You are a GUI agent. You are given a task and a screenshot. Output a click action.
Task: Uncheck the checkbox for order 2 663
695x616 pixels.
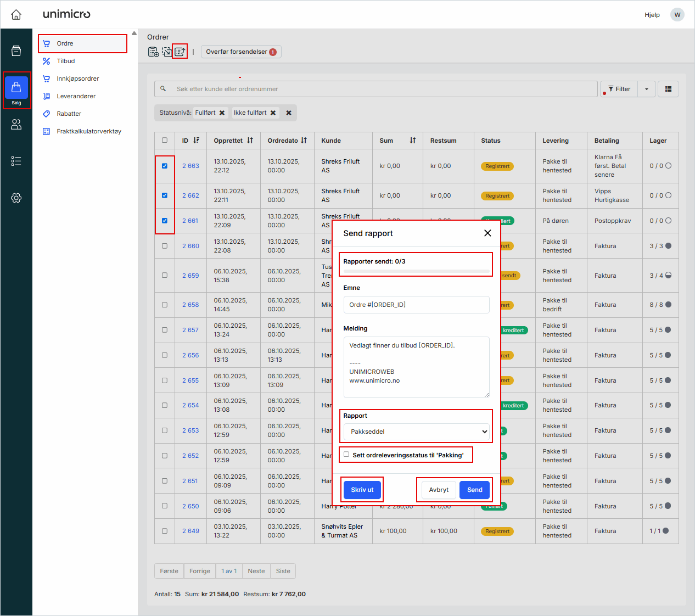click(x=165, y=166)
